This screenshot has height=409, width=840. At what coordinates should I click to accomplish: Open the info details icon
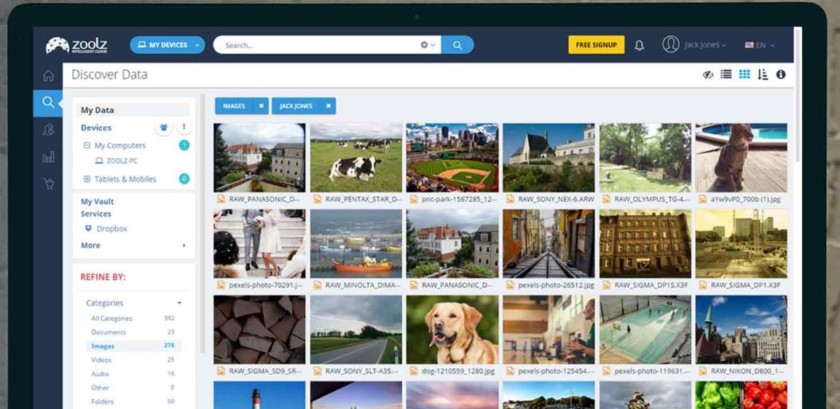point(781,75)
